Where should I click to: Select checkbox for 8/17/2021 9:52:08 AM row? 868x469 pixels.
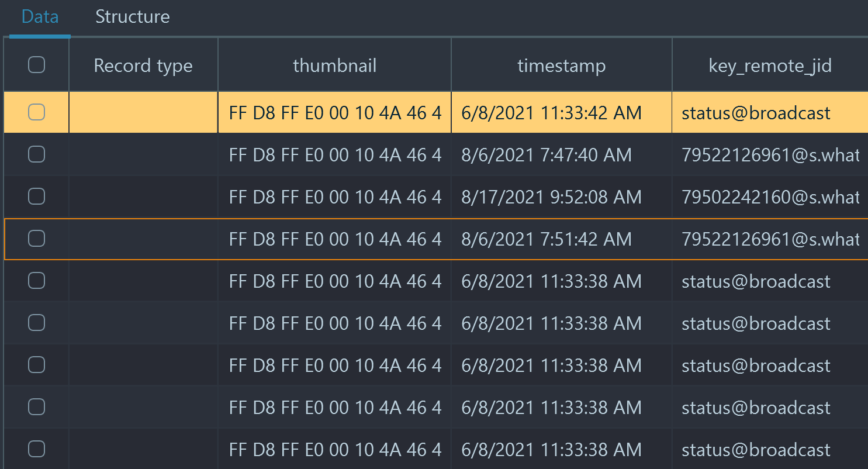37,196
